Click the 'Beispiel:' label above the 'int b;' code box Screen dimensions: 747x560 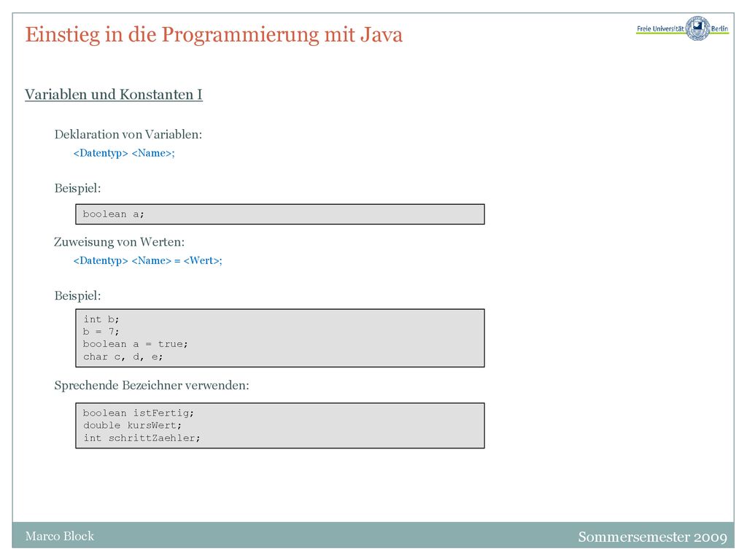pos(77,296)
